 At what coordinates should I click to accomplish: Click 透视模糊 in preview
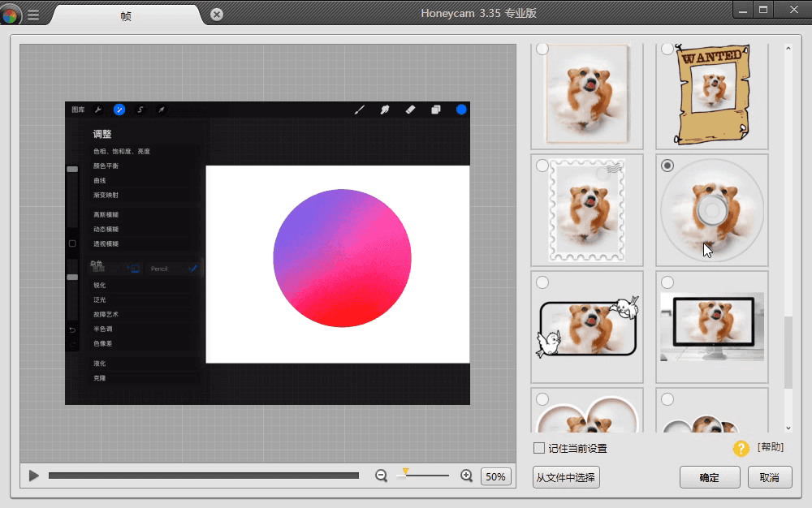[x=106, y=243]
